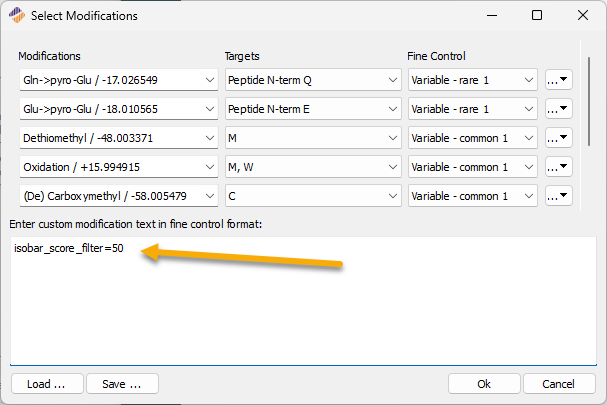
Task: Click inside the custom modification text box
Action: [303, 301]
